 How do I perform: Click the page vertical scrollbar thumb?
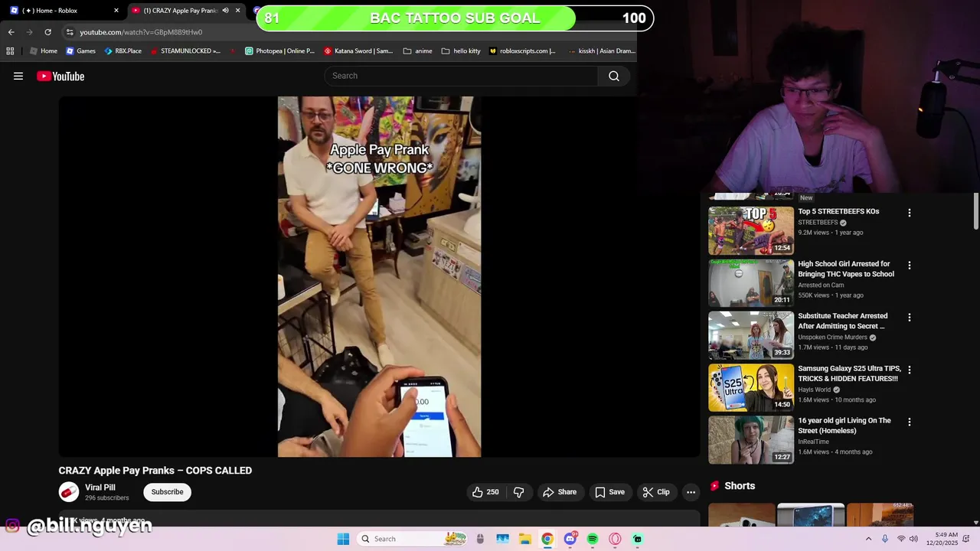point(976,210)
